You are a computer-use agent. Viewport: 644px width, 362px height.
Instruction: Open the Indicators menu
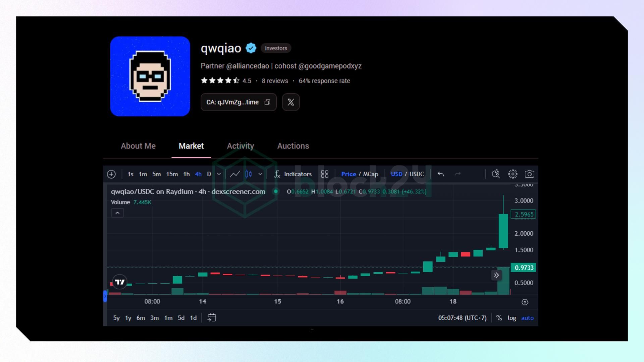293,174
